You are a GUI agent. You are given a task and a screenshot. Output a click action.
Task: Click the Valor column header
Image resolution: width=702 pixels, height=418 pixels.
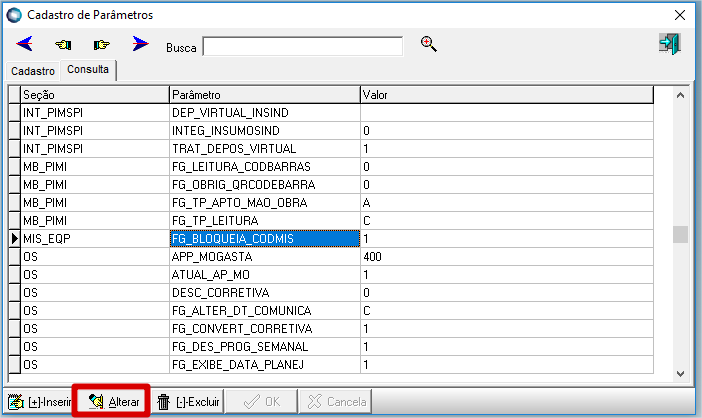[507, 95]
